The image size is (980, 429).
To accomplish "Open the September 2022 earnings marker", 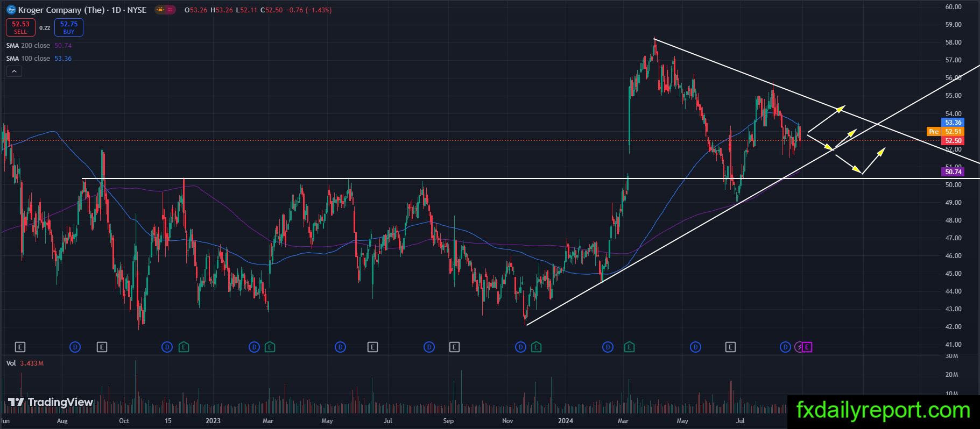I will pos(102,347).
